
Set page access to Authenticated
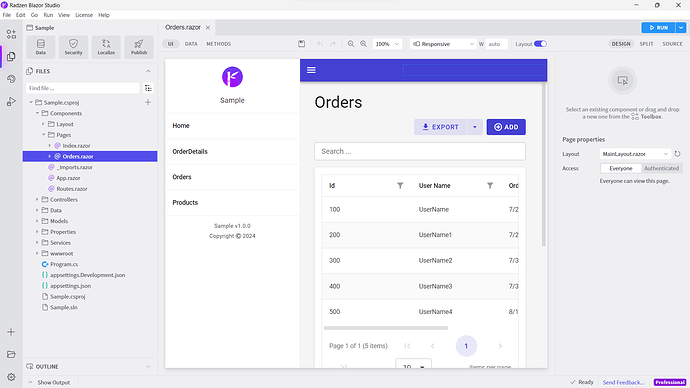pyautogui.click(x=661, y=168)
